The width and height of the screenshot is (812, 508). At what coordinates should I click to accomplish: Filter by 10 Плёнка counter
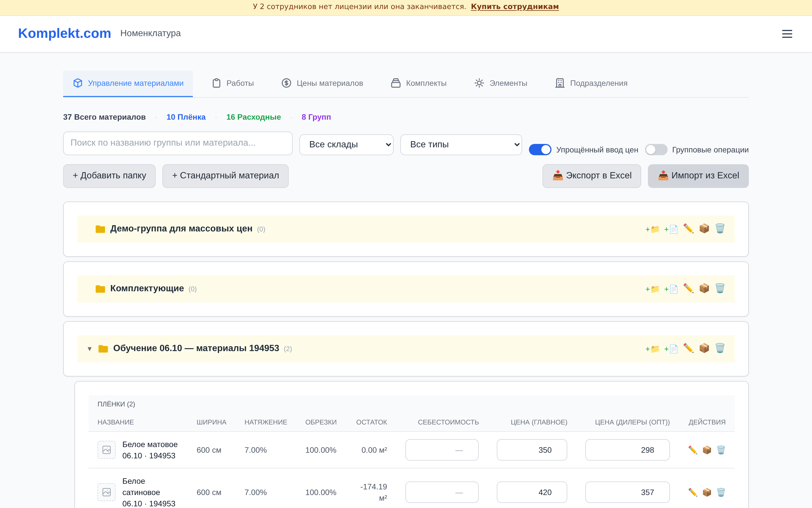pyautogui.click(x=186, y=117)
